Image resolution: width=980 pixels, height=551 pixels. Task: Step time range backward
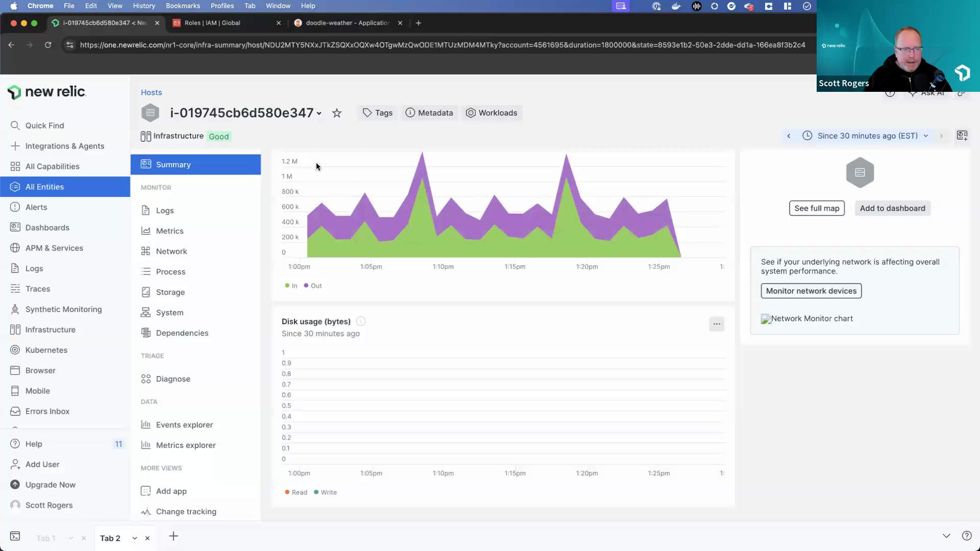pos(789,136)
